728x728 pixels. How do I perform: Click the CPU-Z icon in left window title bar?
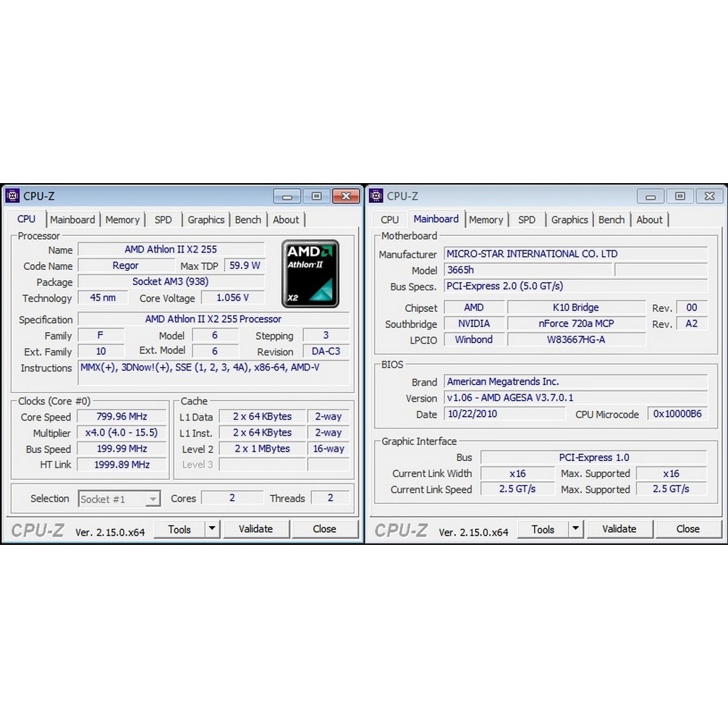tap(12, 196)
